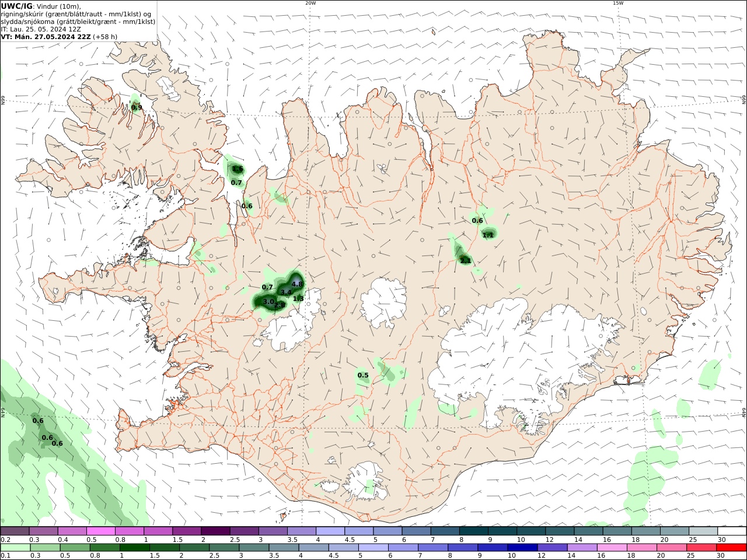
Task: Click the UWC/IG title text
Action: (x=16, y=6)
